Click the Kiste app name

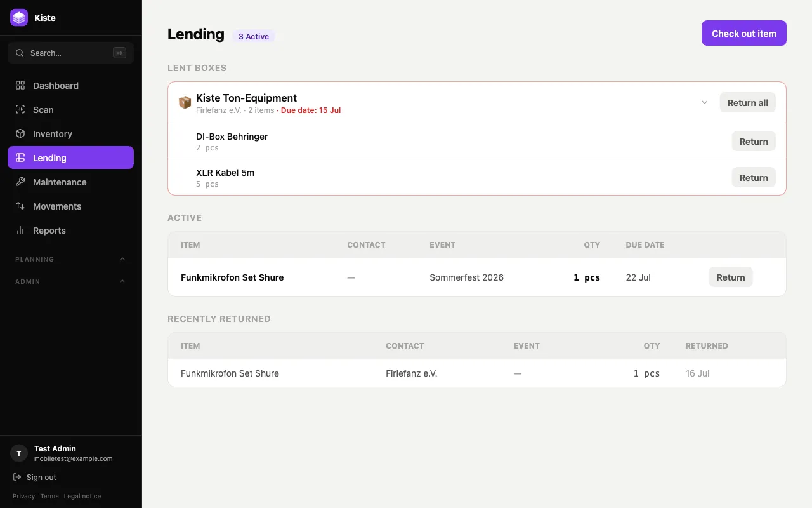(x=45, y=18)
